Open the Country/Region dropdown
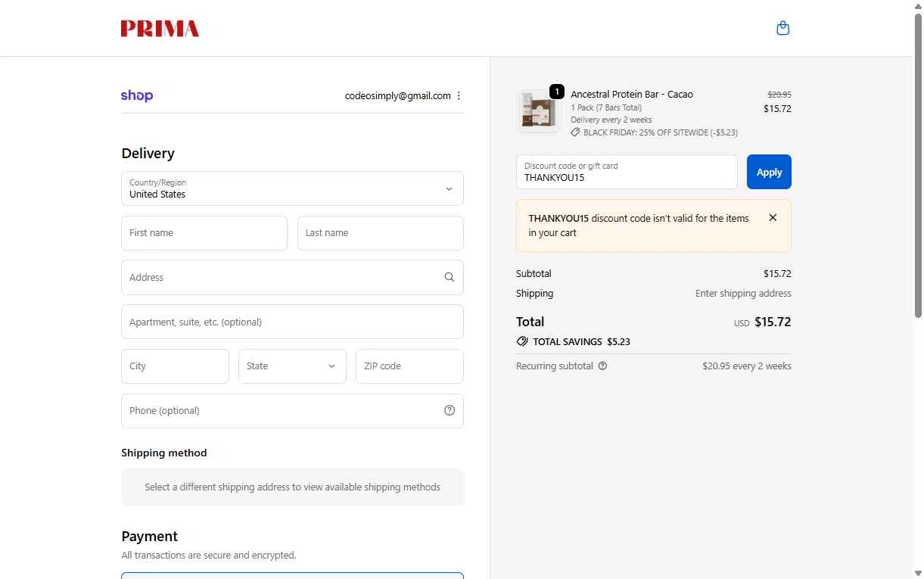924x579 pixels. click(x=292, y=188)
